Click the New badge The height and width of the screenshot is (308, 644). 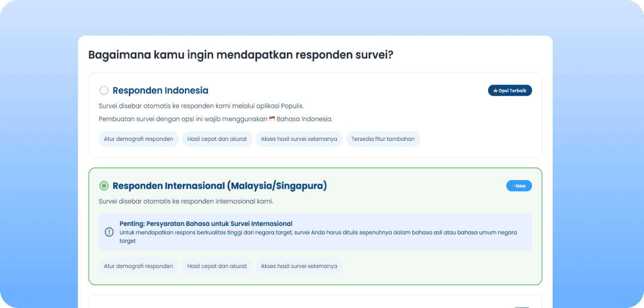519,186
